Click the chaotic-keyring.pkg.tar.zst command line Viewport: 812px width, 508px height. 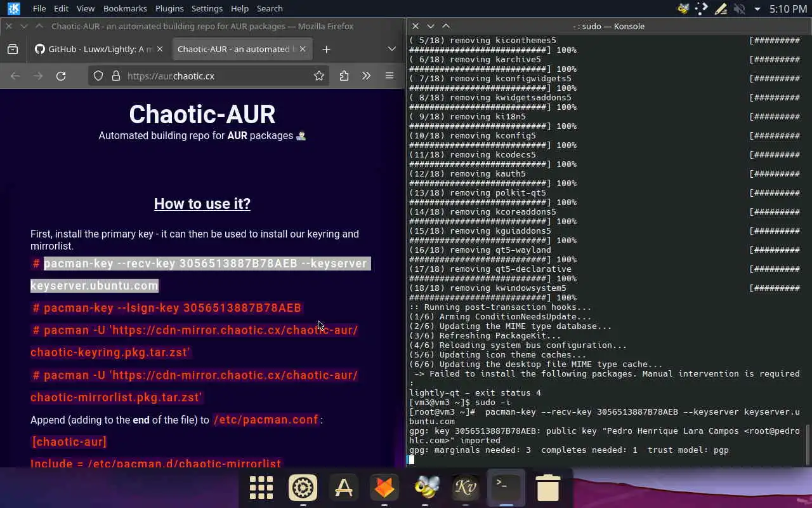tap(195, 341)
